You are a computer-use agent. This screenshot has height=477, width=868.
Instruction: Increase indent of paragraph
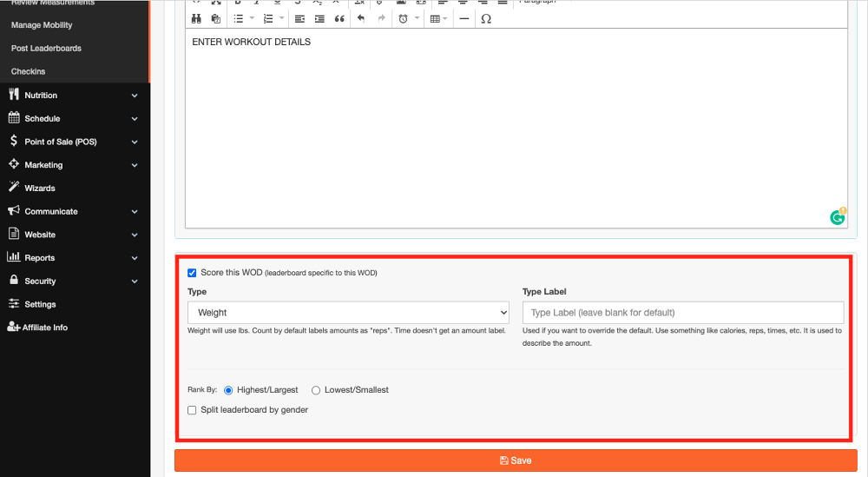click(319, 19)
